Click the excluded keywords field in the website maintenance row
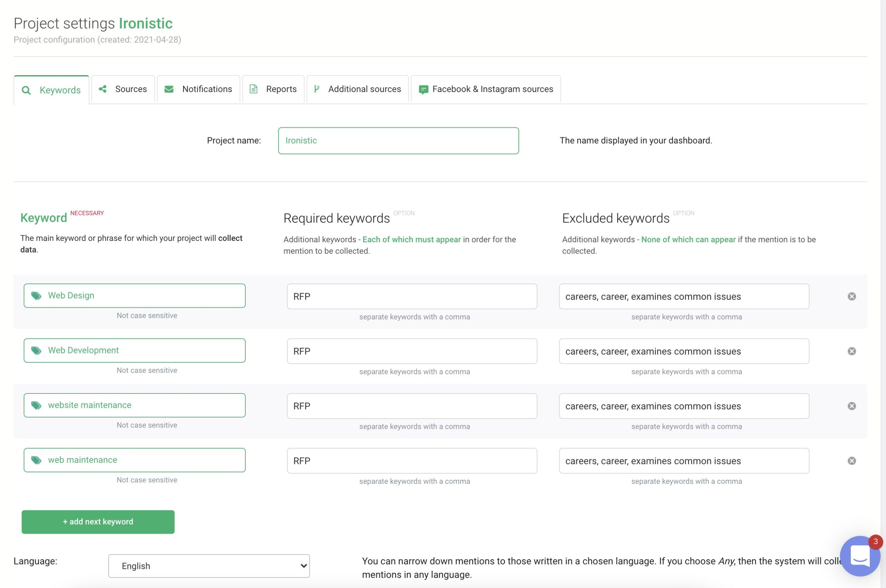The width and height of the screenshot is (886, 588). tap(684, 406)
